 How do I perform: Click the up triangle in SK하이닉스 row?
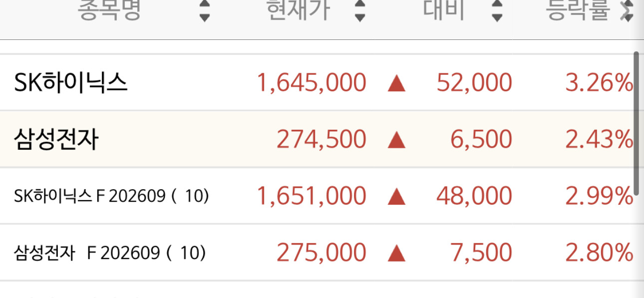point(396,83)
